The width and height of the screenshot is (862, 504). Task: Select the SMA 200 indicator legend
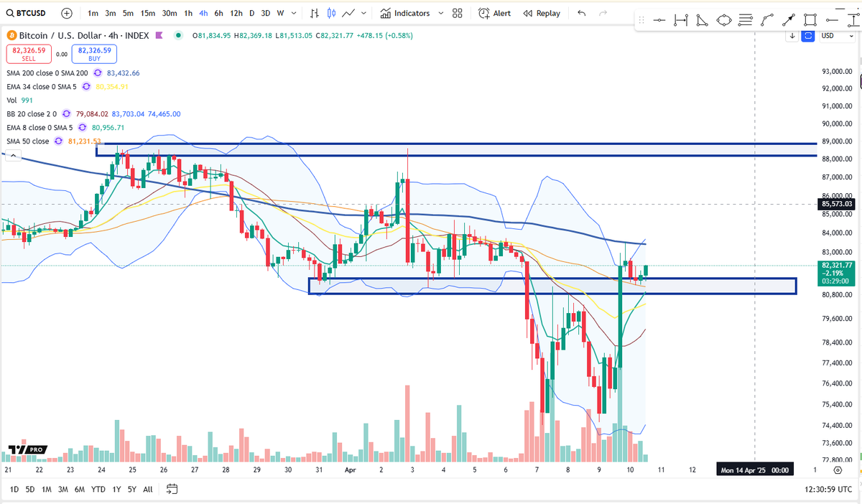(x=47, y=73)
